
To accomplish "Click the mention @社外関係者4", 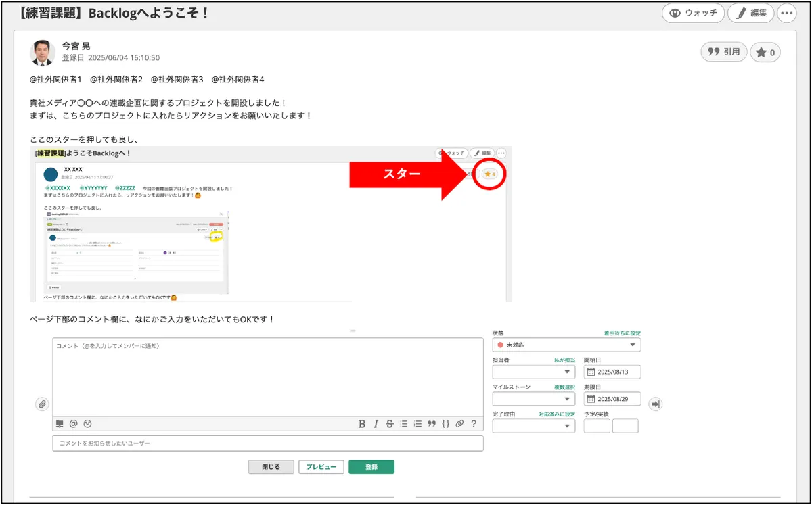I will click(x=238, y=79).
